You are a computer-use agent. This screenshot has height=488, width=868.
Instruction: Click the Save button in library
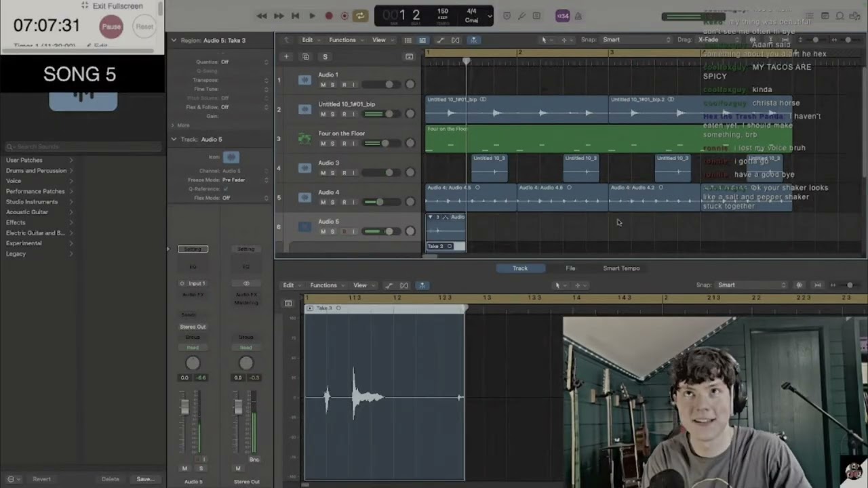point(145,479)
